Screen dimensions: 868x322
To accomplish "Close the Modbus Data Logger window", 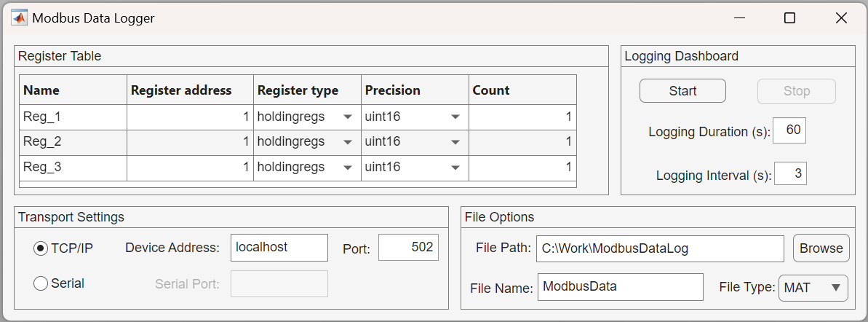I will [x=841, y=18].
